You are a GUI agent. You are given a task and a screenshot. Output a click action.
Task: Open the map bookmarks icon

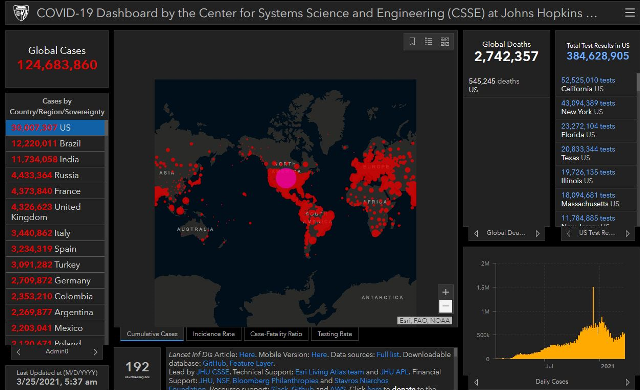pyautogui.click(x=412, y=42)
